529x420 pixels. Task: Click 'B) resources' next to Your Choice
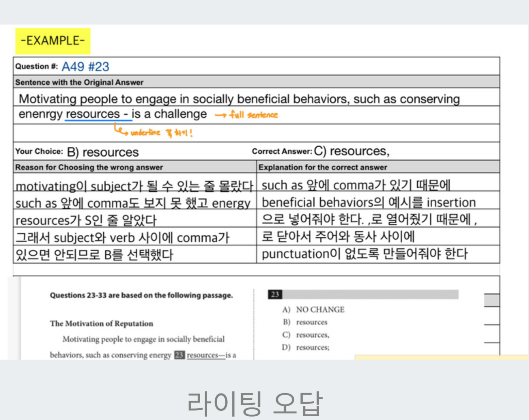tap(103, 152)
